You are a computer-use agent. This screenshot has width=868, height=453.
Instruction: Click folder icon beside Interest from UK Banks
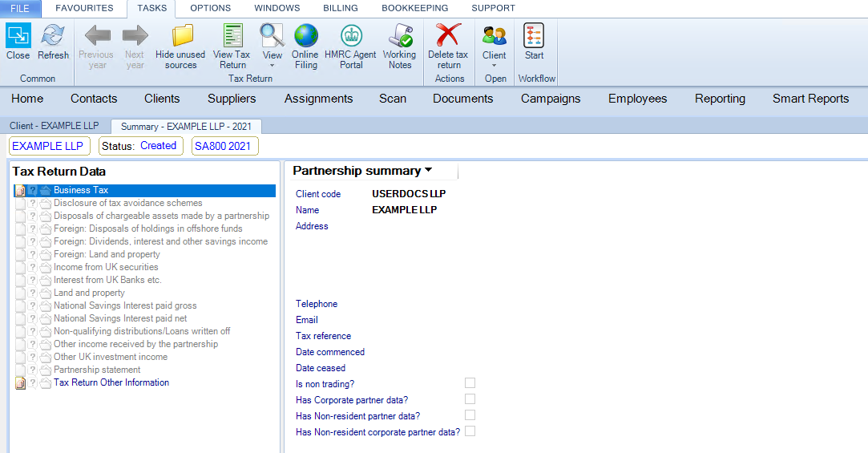[x=46, y=280]
